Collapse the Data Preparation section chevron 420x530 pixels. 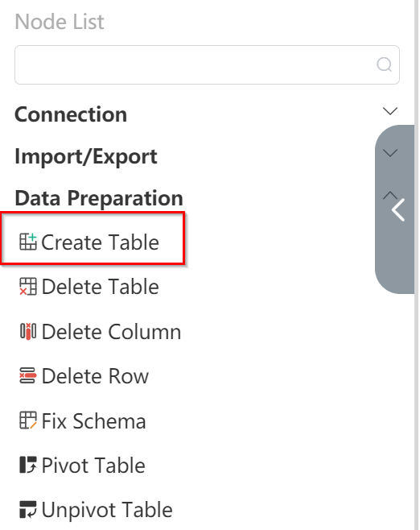pyautogui.click(x=390, y=196)
